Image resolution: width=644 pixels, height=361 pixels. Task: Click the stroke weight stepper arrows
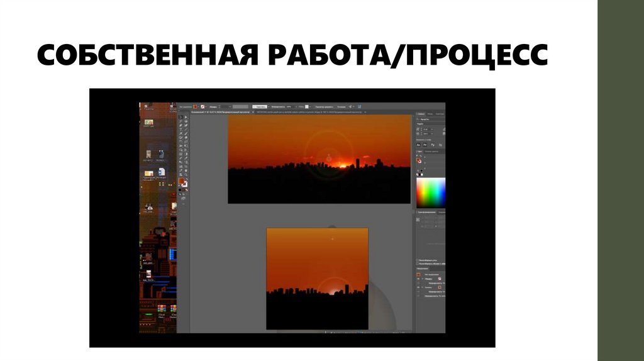(x=219, y=107)
